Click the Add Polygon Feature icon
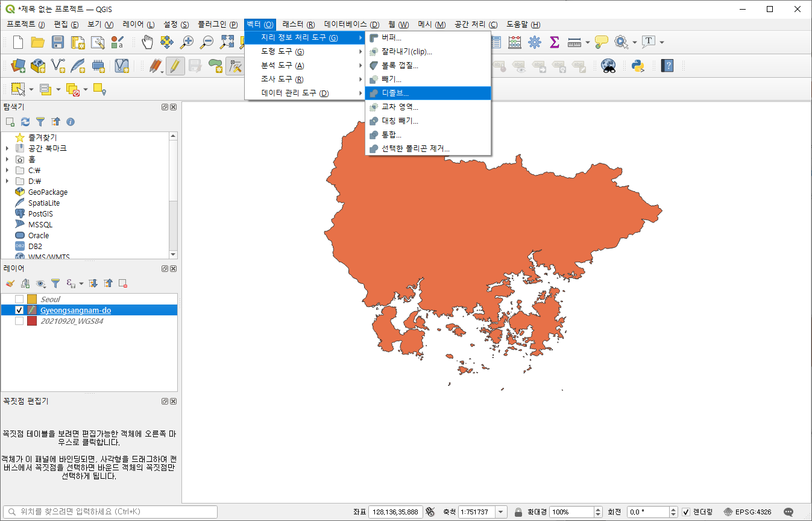The width and height of the screenshot is (812, 521). (x=215, y=65)
